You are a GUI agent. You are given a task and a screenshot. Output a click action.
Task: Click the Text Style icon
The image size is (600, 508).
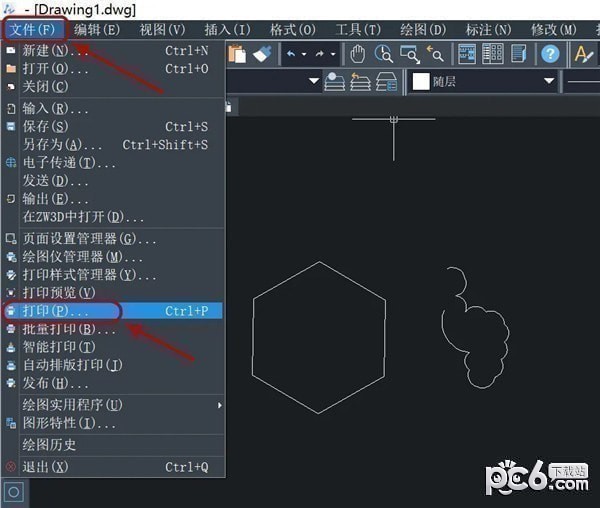[x=583, y=54]
